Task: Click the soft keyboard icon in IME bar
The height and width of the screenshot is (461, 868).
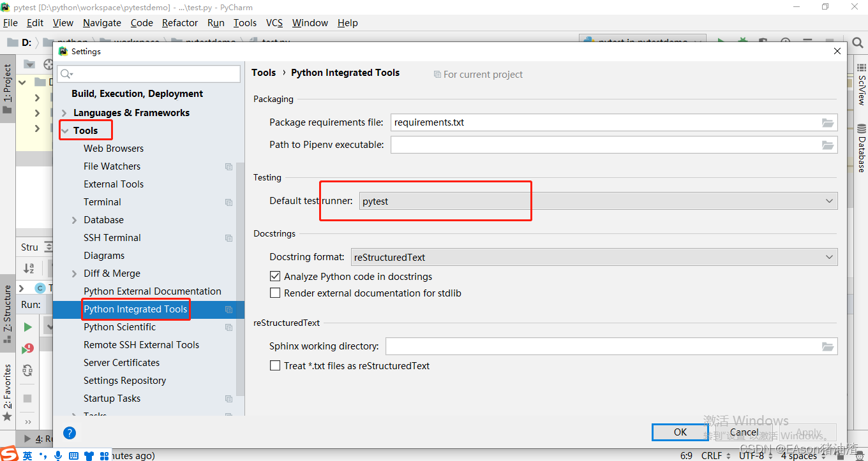Action: 73,455
